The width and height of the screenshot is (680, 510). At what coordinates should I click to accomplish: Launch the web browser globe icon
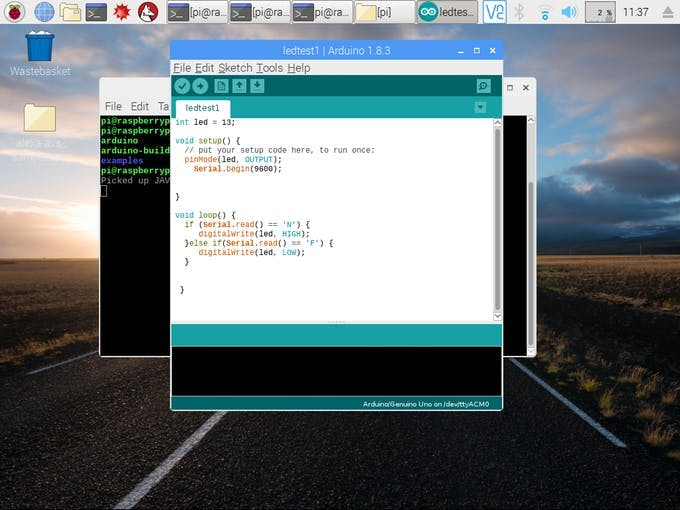pyautogui.click(x=44, y=12)
